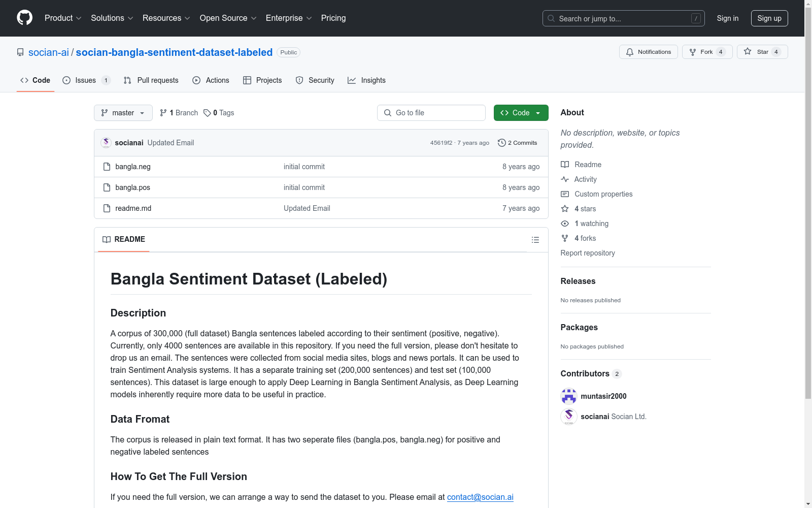Switch to the Security tab
The width and height of the screenshot is (812, 508).
pyautogui.click(x=315, y=80)
